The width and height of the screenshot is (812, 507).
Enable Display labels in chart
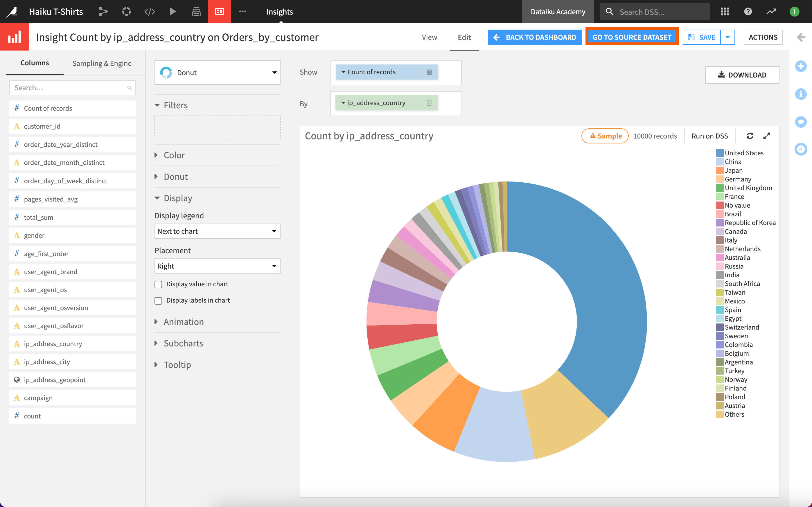(158, 301)
